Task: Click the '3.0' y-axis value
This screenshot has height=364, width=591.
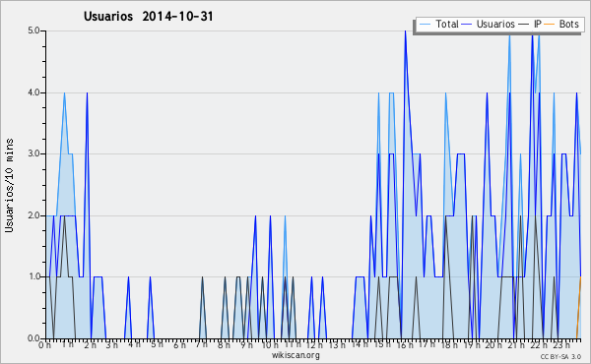Action: click(x=33, y=153)
